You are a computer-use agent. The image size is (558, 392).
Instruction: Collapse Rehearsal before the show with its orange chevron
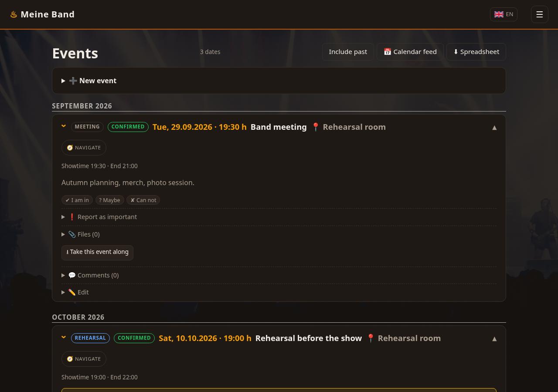pyautogui.click(x=64, y=338)
